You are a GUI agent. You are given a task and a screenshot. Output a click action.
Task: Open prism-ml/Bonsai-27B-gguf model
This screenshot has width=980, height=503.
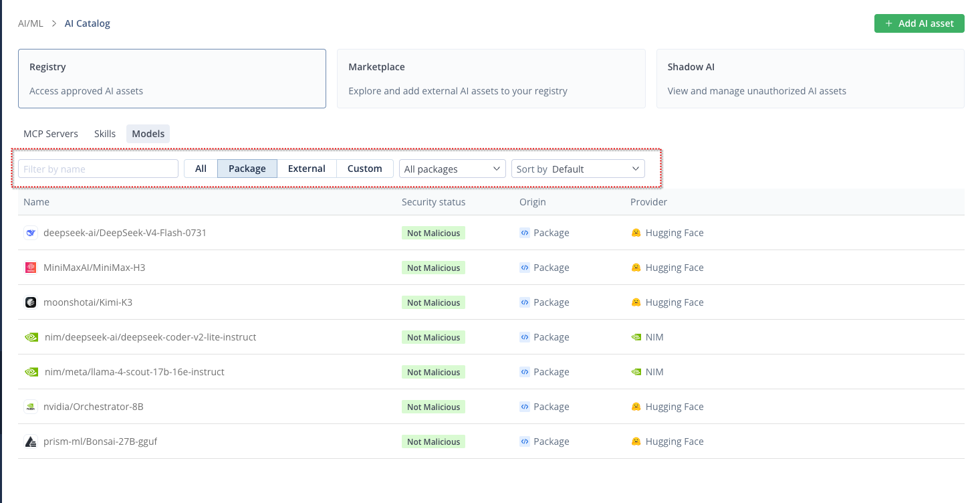pyautogui.click(x=100, y=441)
